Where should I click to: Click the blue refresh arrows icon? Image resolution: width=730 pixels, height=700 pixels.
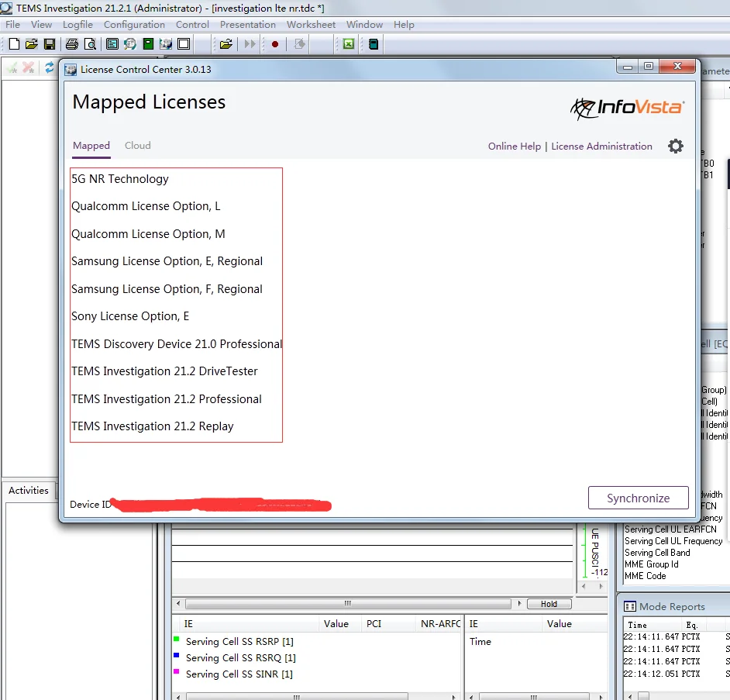pyautogui.click(x=49, y=68)
